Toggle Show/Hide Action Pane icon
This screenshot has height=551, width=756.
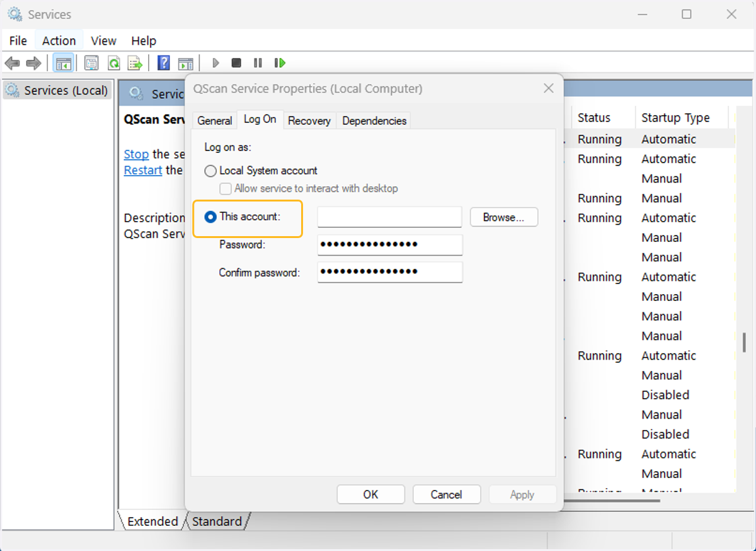[x=185, y=63]
